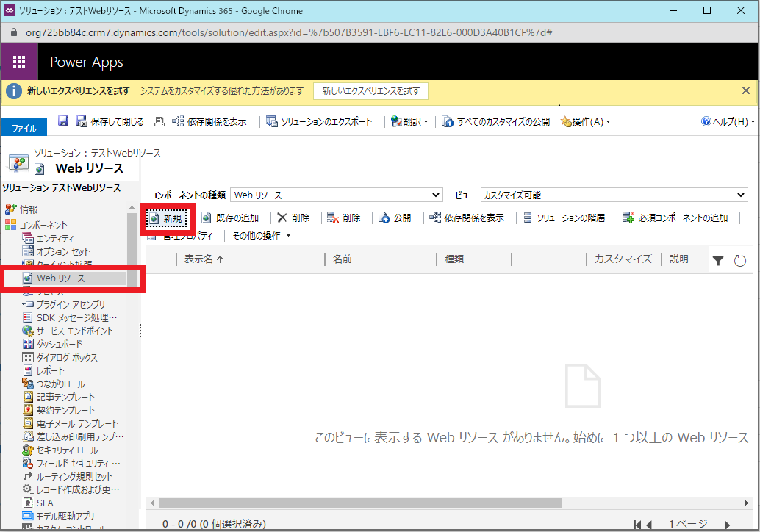Viewport: 760px width, 532px height.
Task: Open the Power Apps app launcher waffle
Action: (19, 62)
